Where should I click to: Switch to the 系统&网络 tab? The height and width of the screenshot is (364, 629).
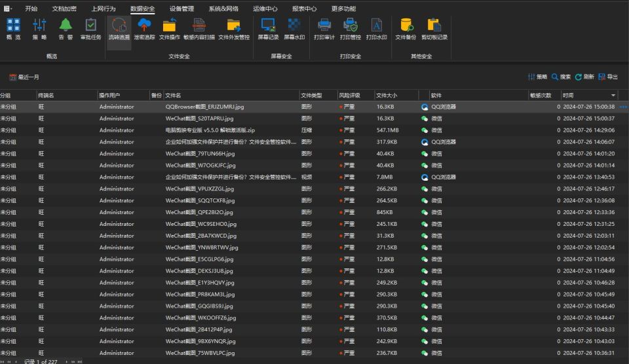point(223,9)
